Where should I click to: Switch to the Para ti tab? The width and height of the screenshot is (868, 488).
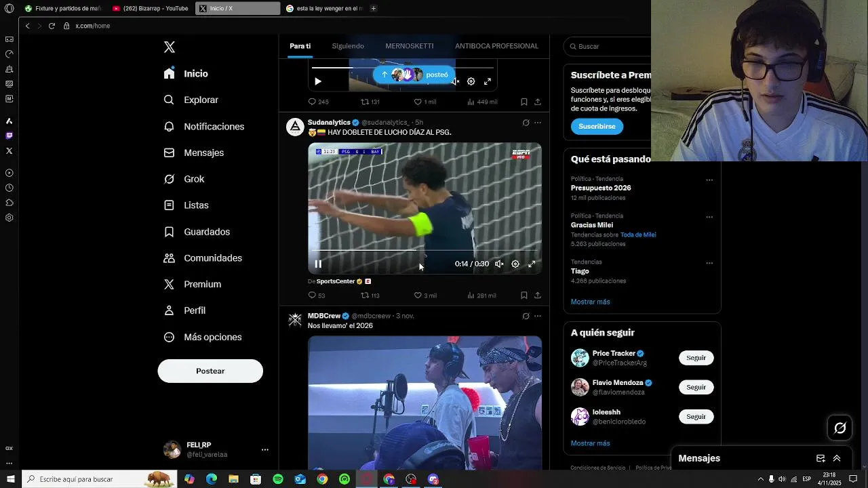click(x=300, y=46)
